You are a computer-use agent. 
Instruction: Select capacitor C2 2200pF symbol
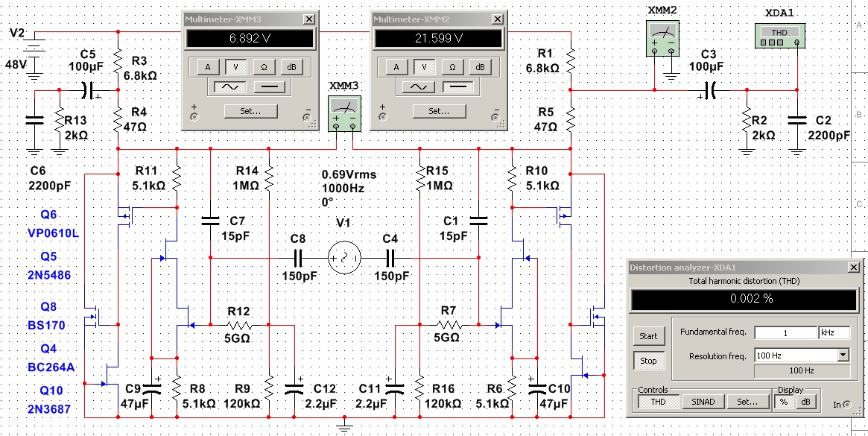click(797, 120)
